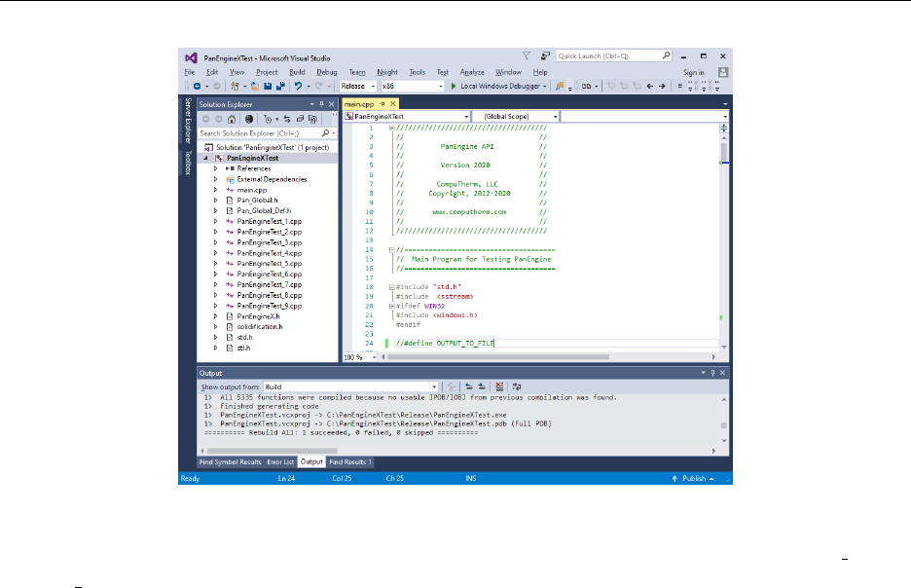The image size is (911, 588).
Task: Select solidification.h in Solution Explorer
Action: 259,326
